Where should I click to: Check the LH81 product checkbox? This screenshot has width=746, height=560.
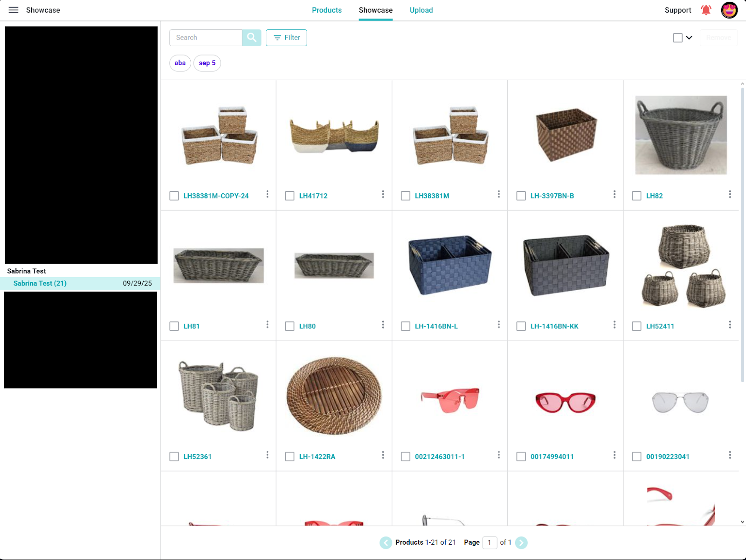click(174, 327)
